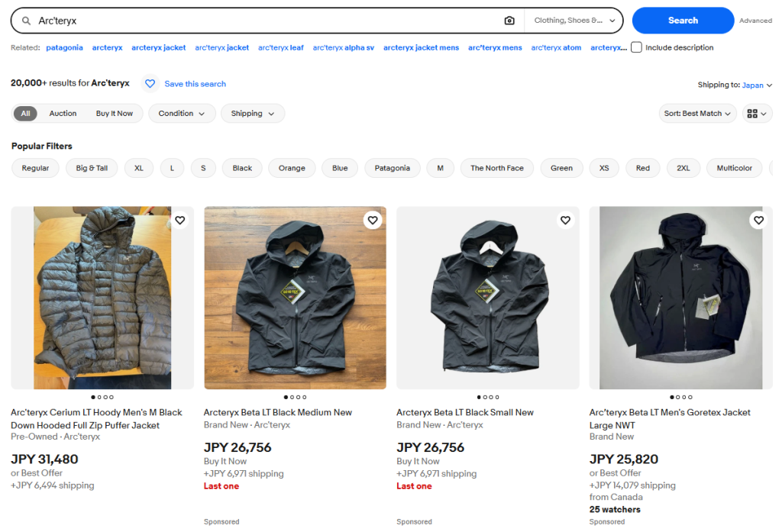Add Cerium LT Hoody to watchlist heart
Screen dimensions: 782x532
[180, 220]
